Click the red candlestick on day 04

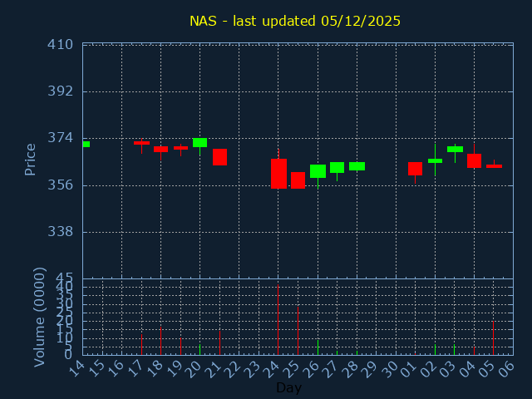pos(474,161)
